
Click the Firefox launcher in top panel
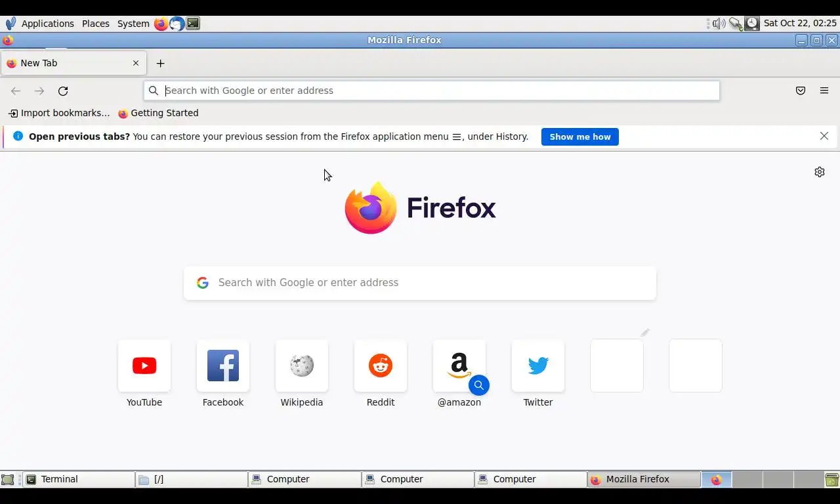click(161, 24)
